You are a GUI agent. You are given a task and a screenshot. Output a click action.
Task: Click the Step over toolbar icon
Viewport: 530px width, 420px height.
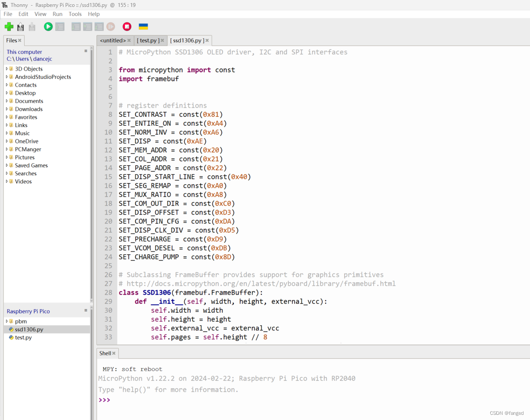(x=76, y=27)
